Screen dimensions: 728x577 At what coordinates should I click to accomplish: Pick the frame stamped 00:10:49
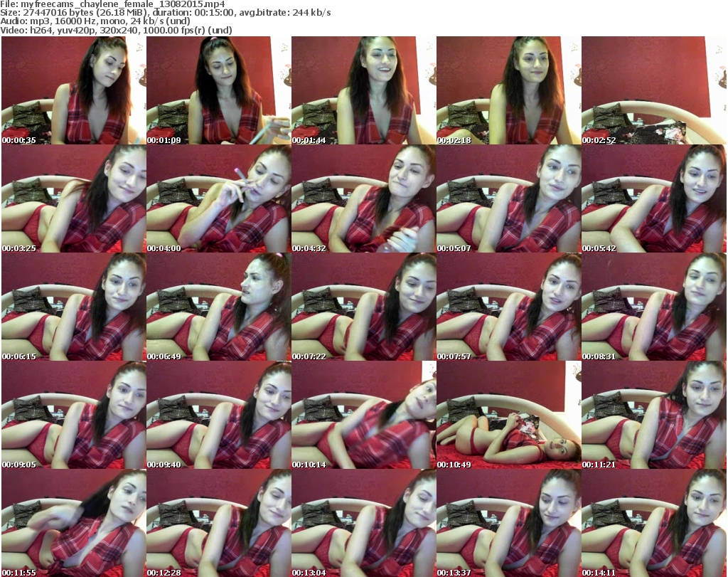(509, 415)
